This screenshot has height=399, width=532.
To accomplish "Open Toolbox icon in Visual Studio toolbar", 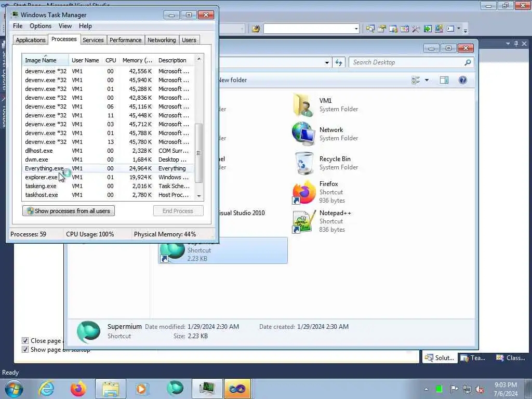I will 416,29.
